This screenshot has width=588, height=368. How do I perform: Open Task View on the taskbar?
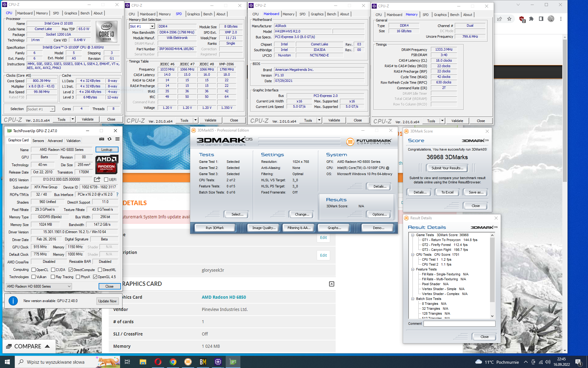click(127, 362)
